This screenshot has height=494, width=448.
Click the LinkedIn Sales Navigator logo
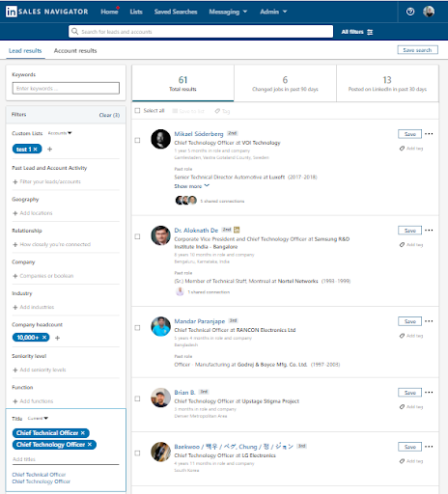coord(47,12)
